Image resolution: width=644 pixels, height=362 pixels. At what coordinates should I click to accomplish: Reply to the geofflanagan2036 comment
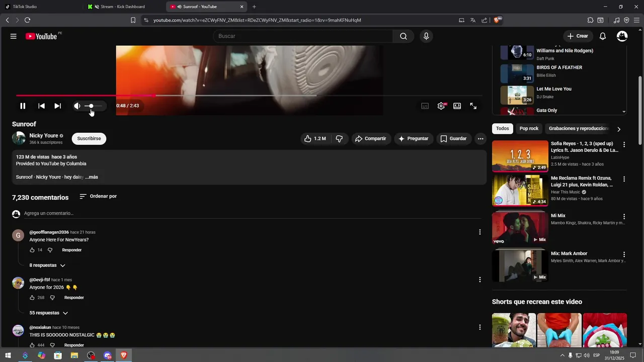[x=72, y=250]
